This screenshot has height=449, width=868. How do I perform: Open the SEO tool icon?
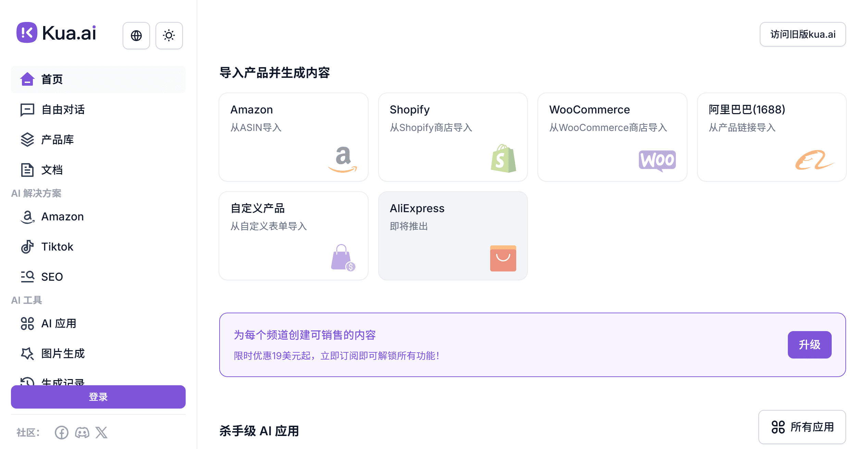click(x=27, y=277)
